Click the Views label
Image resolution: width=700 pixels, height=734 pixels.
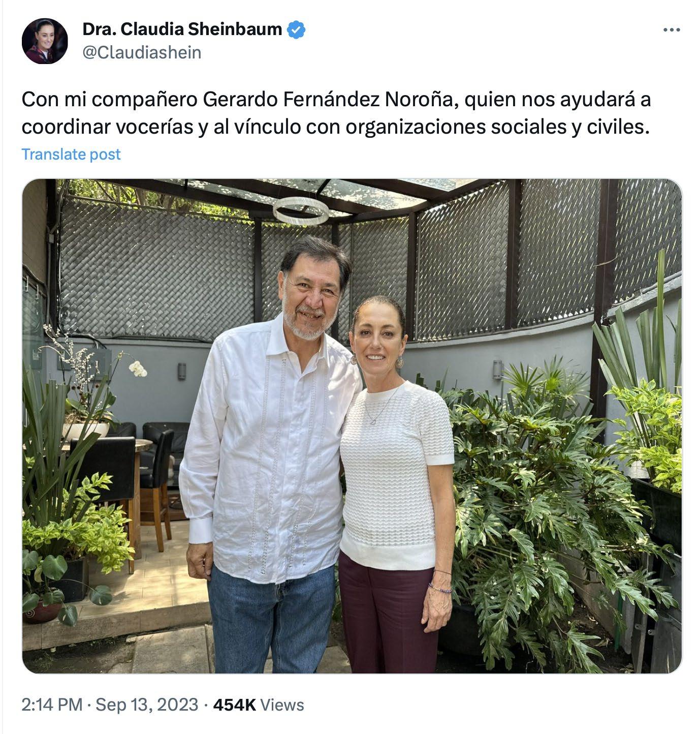coord(282,705)
